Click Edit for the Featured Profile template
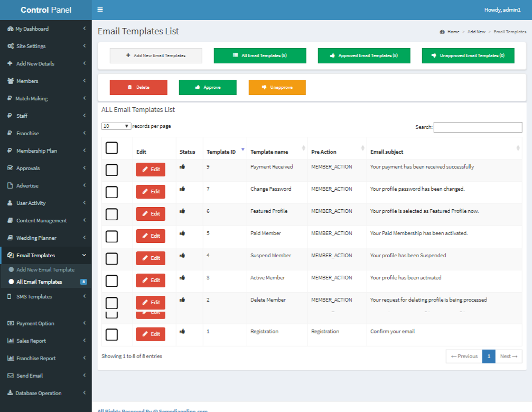 pos(151,213)
